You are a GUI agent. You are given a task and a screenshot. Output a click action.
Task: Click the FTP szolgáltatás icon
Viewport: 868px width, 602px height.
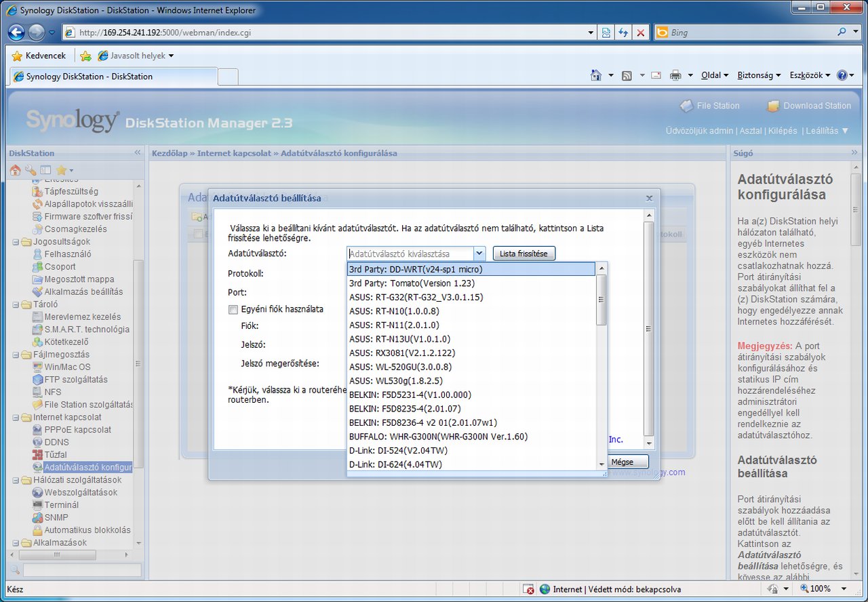coord(39,380)
